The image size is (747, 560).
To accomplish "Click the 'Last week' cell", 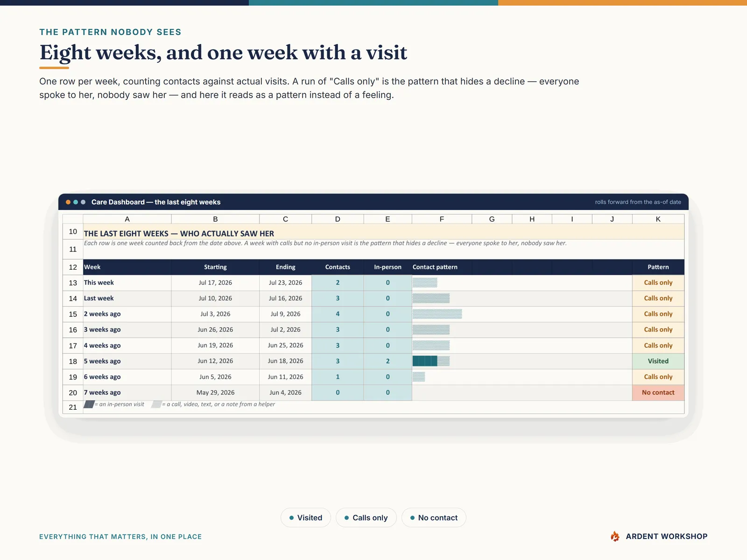I will tap(127, 298).
